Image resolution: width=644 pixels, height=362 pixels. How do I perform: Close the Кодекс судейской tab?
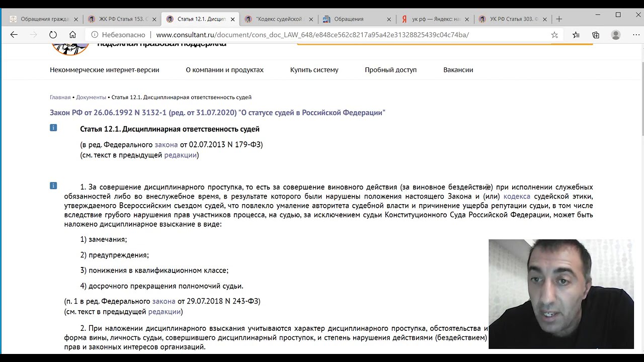[x=311, y=19]
